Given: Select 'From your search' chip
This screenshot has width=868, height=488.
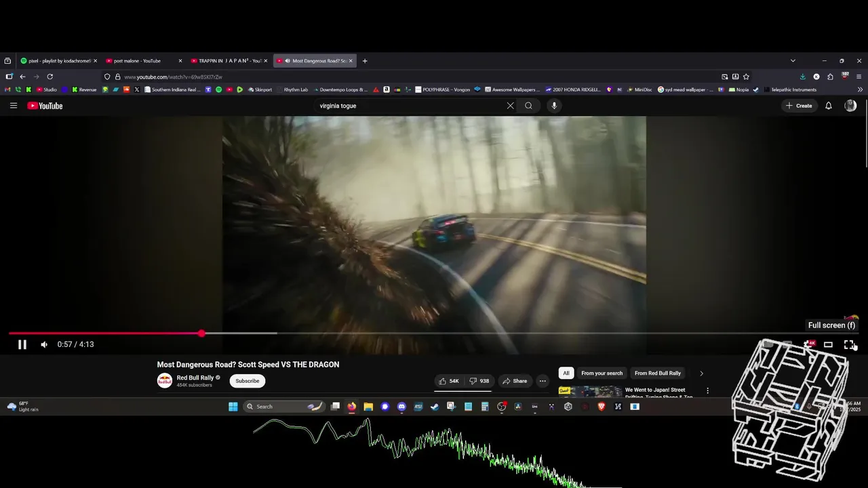Looking at the screenshot, I should click(x=601, y=373).
